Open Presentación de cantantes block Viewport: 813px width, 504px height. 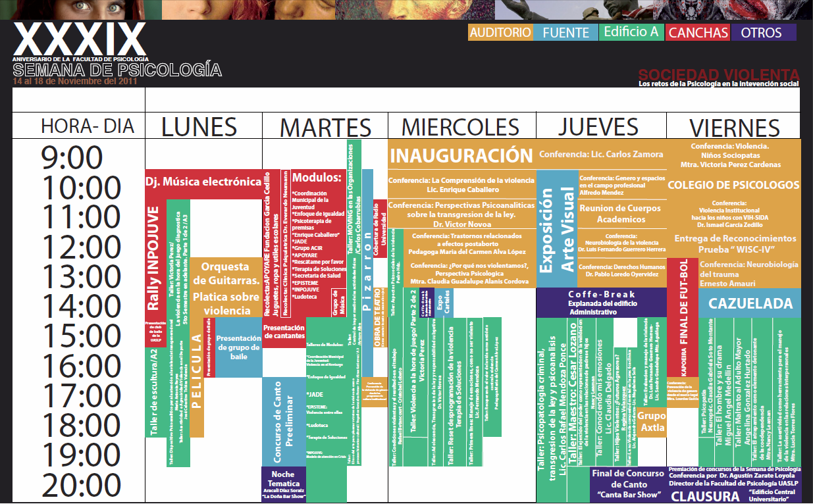(x=284, y=332)
